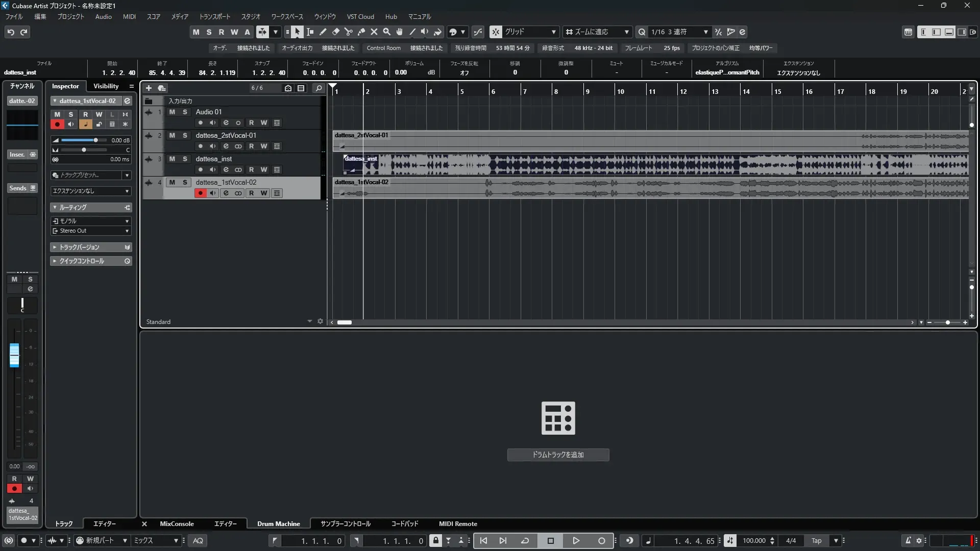The image size is (980, 551).
Task: Click the add track plus icon
Action: click(x=149, y=88)
